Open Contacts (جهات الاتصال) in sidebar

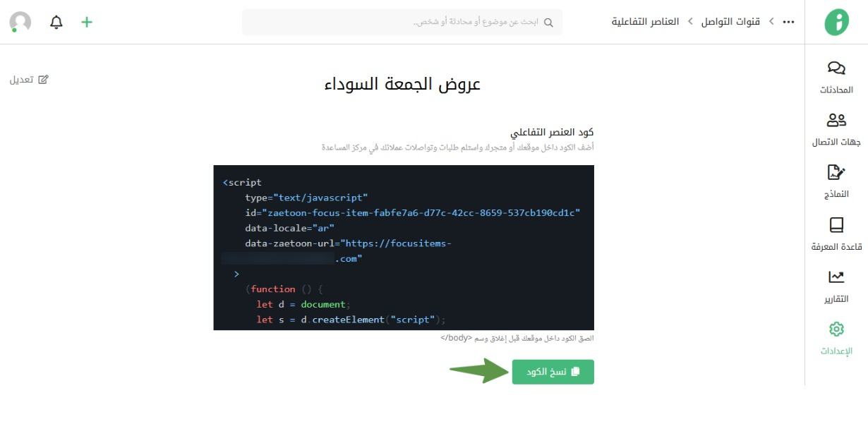pos(836,121)
